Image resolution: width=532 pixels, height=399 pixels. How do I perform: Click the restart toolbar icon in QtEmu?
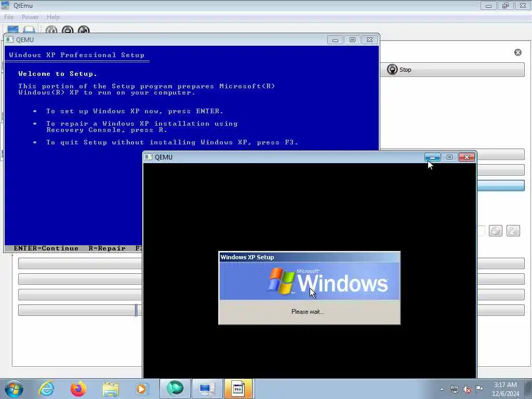[84, 30]
